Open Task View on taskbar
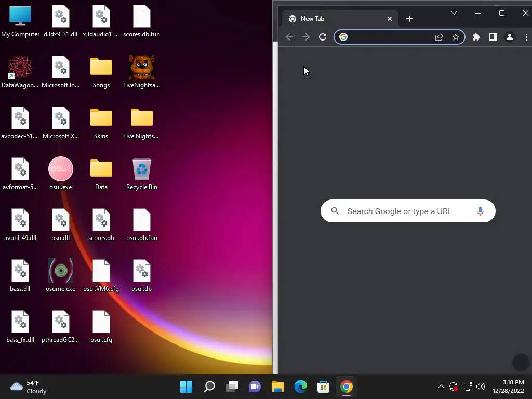Viewport: 532px width, 399px height. (x=232, y=387)
